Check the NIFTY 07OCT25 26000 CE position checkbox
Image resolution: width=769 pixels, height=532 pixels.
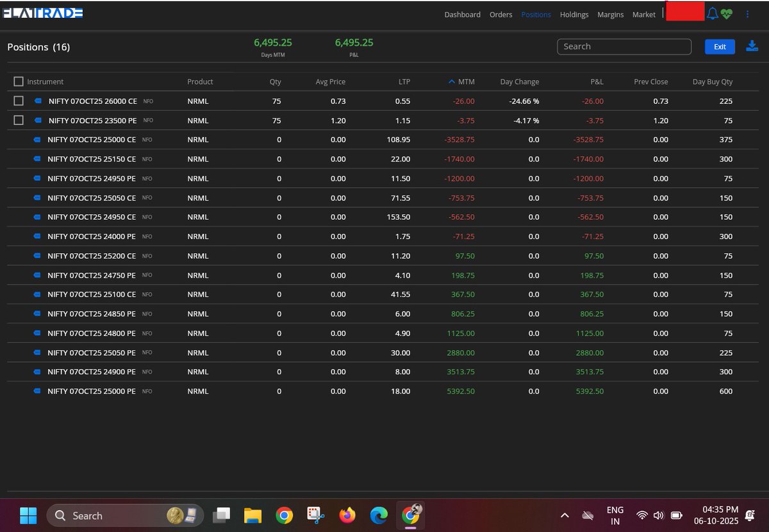click(x=18, y=101)
